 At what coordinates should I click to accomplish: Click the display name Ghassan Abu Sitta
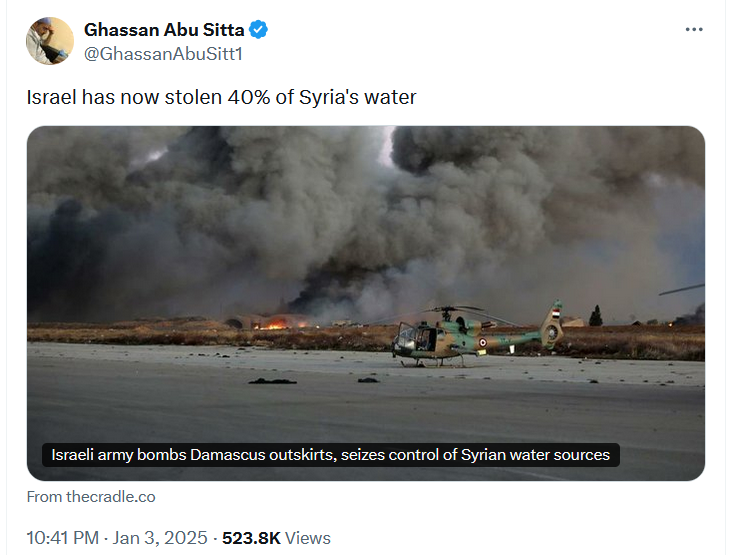point(165,30)
